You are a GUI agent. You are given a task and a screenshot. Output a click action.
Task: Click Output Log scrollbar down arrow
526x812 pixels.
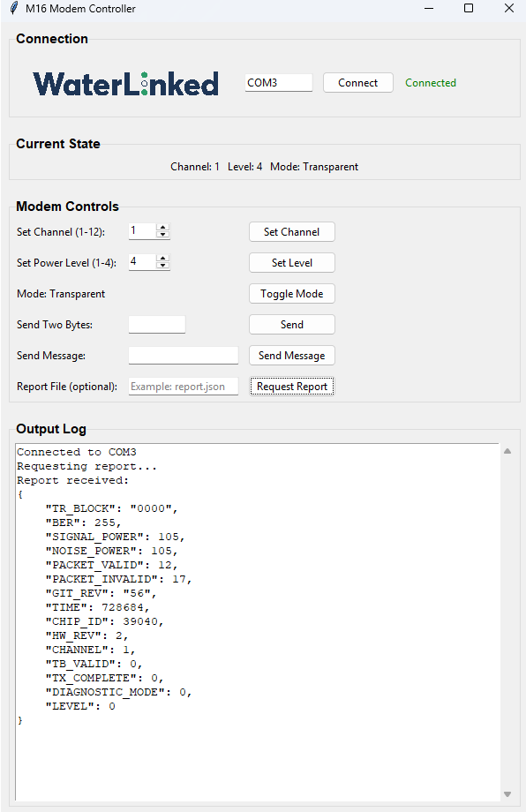pyautogui.click(x=507, y=793)
